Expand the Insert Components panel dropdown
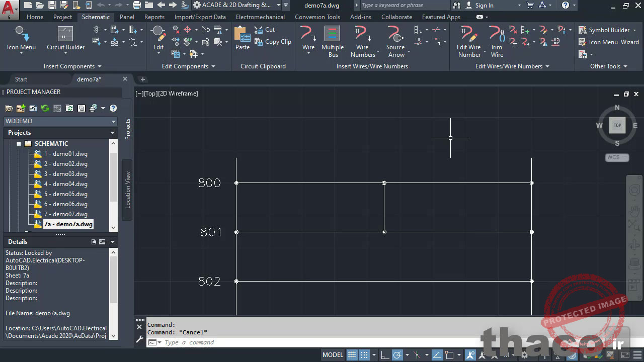 (x=99, y=66)
